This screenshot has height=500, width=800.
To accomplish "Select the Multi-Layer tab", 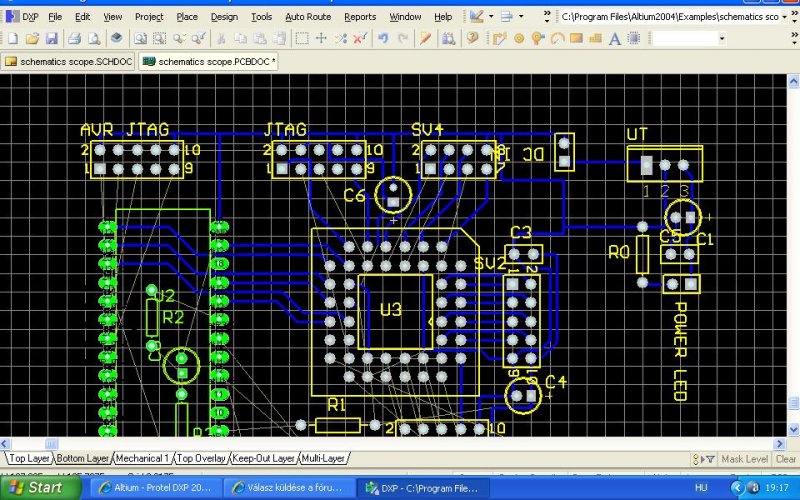I will point(323,458).
